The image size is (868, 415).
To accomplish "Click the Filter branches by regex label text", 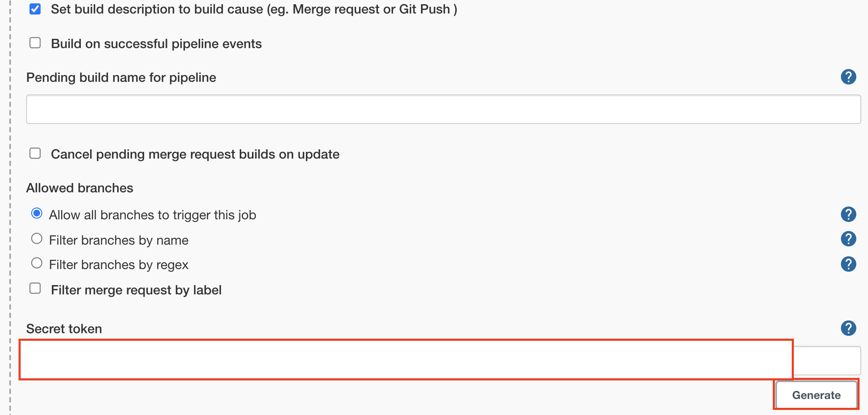I will tap(119, 265).
